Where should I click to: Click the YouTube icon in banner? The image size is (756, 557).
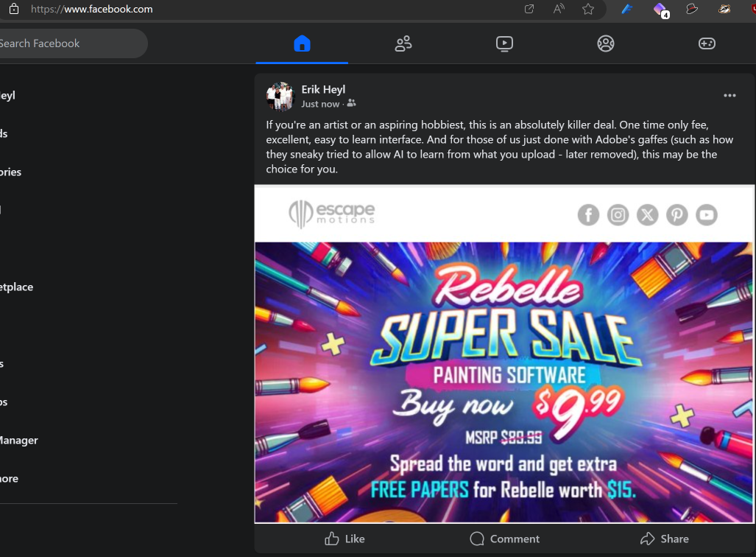coord(707,215)
